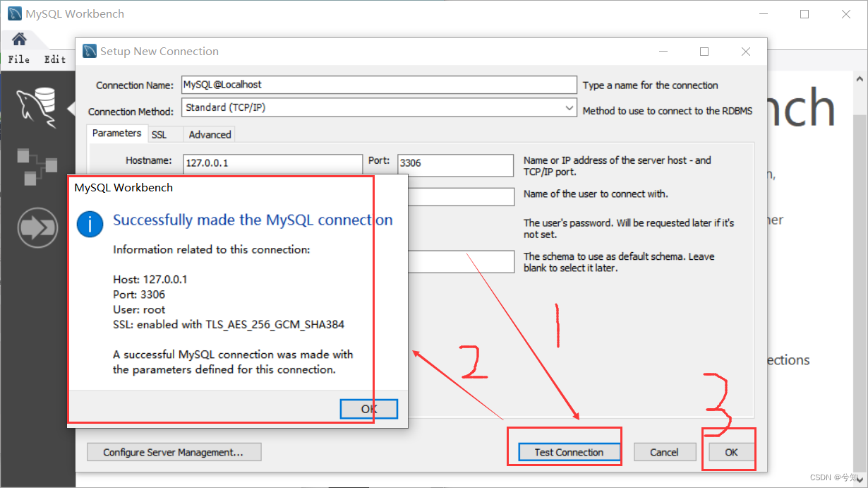868x488 pixels.
Task: Click the Test Connection button
Action: (x=569, y=452)
